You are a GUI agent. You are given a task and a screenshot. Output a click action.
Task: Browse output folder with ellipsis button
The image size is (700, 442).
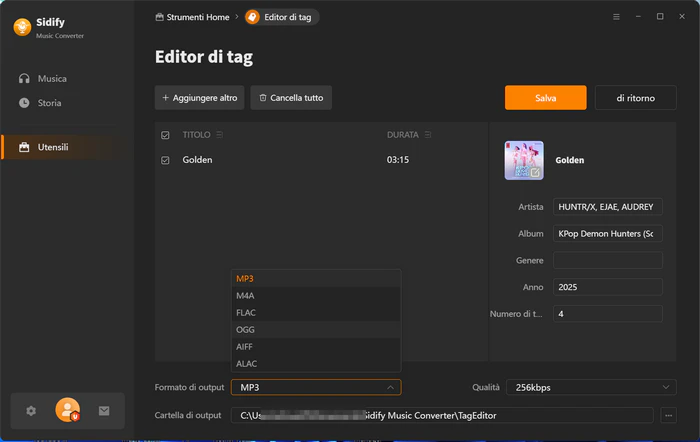coord(668,415)
